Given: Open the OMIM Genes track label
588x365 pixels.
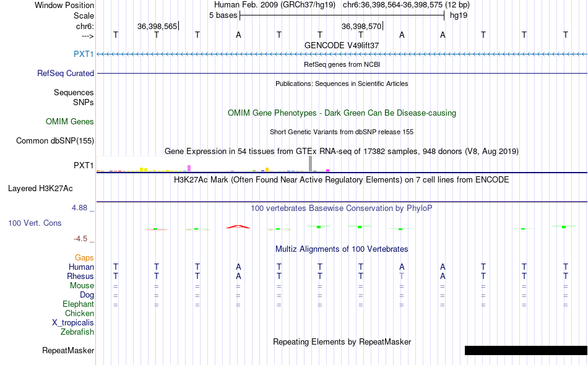Looking at the screenshot, I should point(70,121).
